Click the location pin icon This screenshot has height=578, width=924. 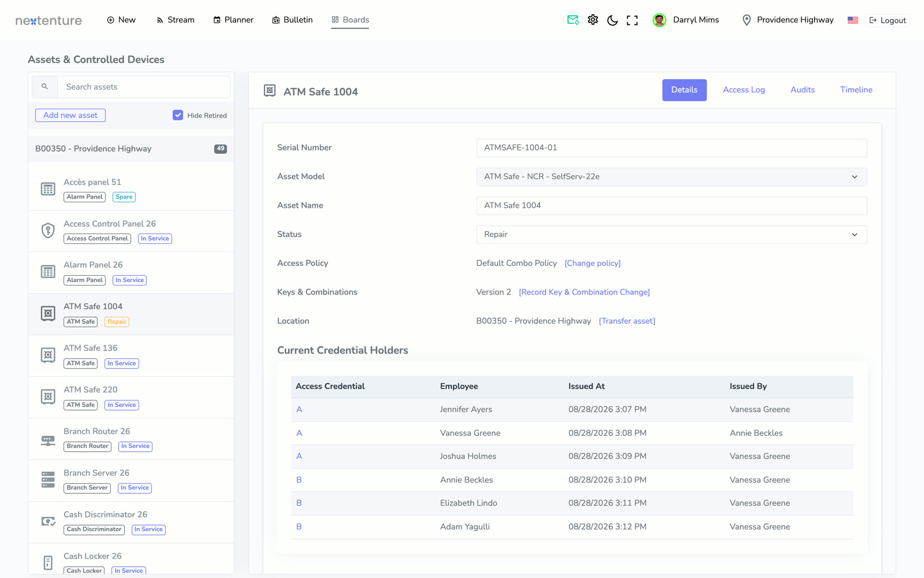point(746,20)
